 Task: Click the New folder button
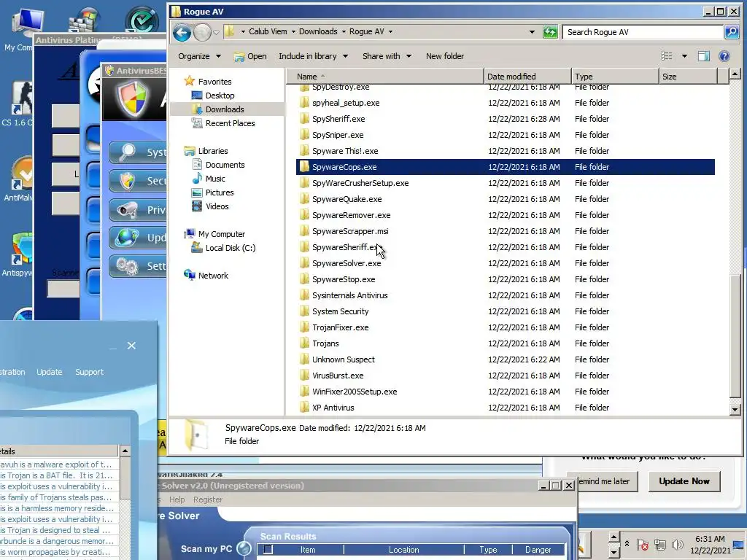coord(444,56)
